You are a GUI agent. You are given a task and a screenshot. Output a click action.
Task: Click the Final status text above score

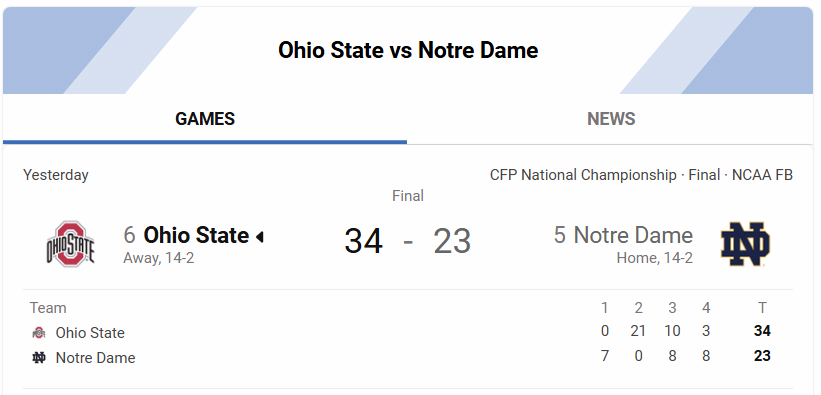point(408,196)
